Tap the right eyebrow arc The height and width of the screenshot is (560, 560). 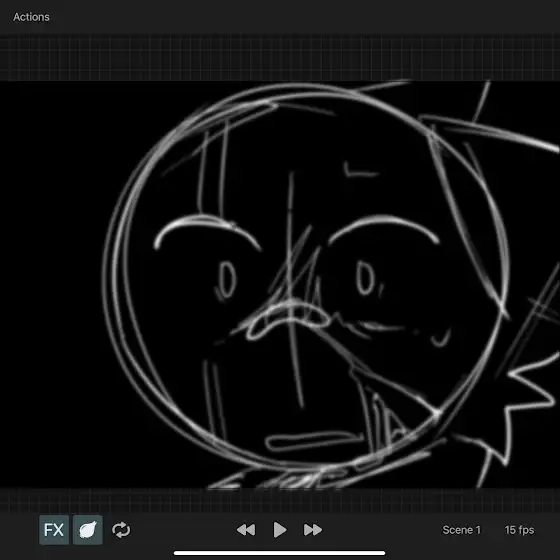click(384, 229)
